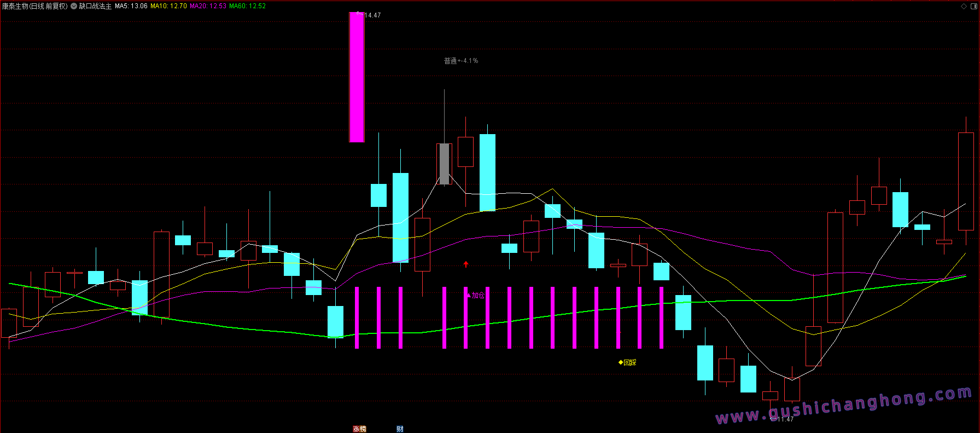Screen dimensions: 980x433
Task: Click the MA60: 12.52 label
Action: pos(247,6)
